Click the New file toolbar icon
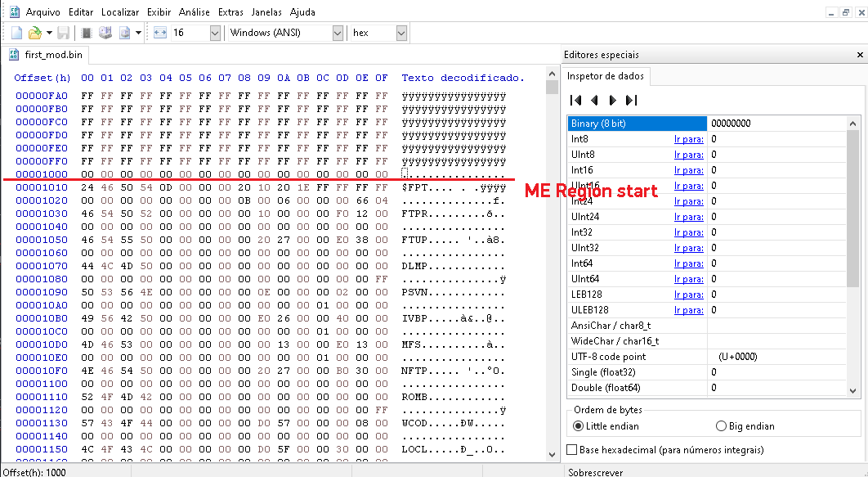 16,33
